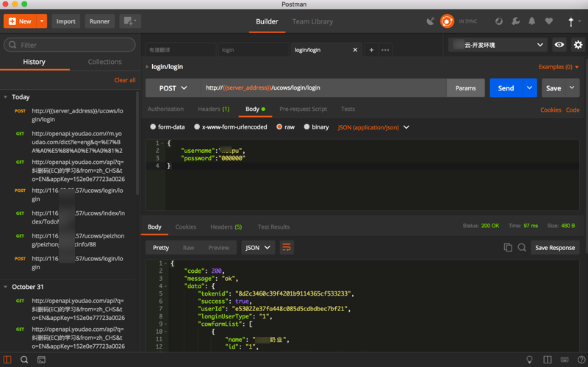The height and width of the screenshot is (367, 588).
Task: Click the blue Send button
Action: (x=506, y=88)
